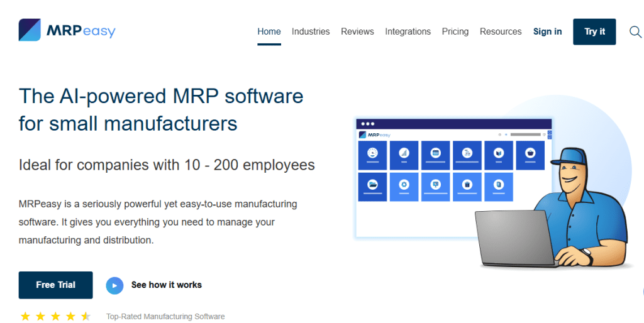Click the headline "The AI-powered MRP software"
Viewport: 644px width, 323px height.
tap(161, 96)
